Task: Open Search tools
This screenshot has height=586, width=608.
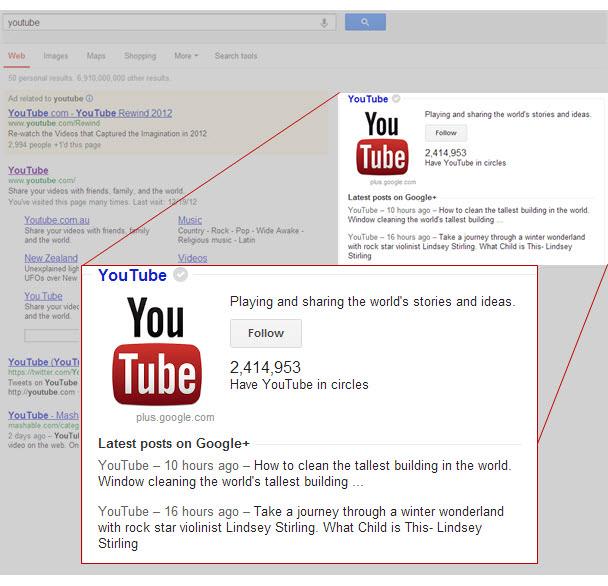Action: pos(236,56)
